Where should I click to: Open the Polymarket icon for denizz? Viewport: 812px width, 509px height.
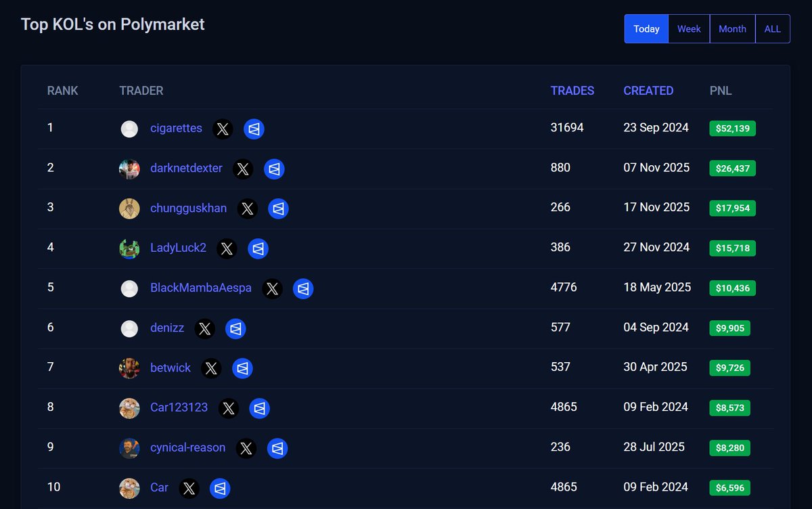pos(235,328)
